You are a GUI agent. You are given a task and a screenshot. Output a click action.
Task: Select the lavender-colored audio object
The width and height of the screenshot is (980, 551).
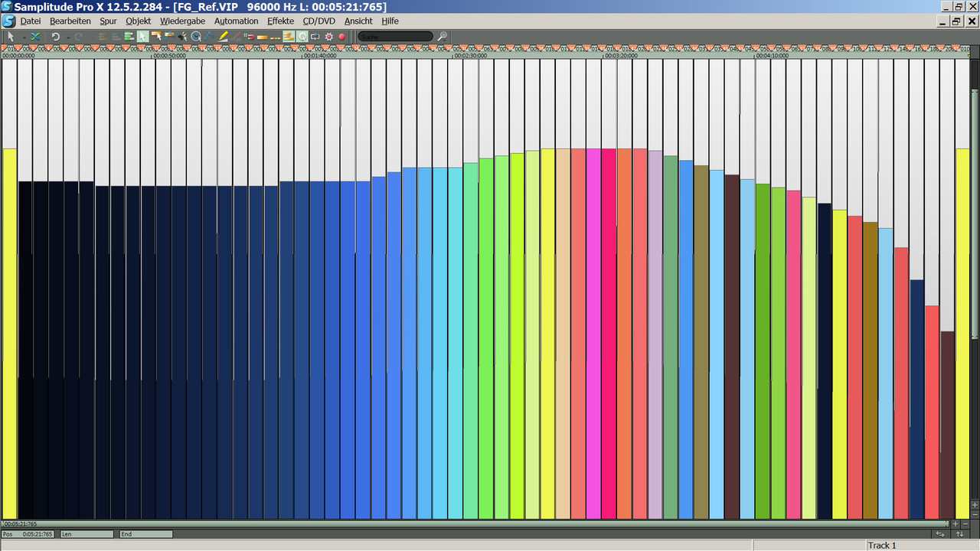(x=655, y=334)
